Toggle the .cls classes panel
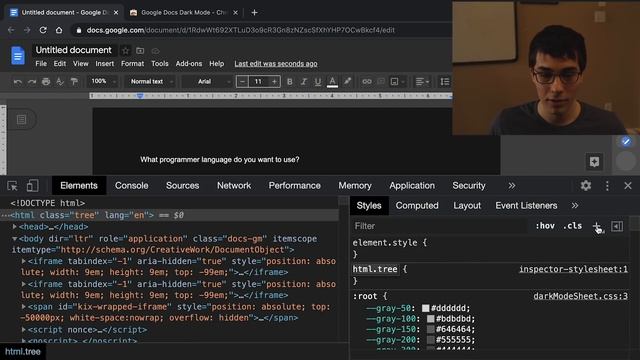The width and height of the screenshot is (640, 360). point(572,226)
